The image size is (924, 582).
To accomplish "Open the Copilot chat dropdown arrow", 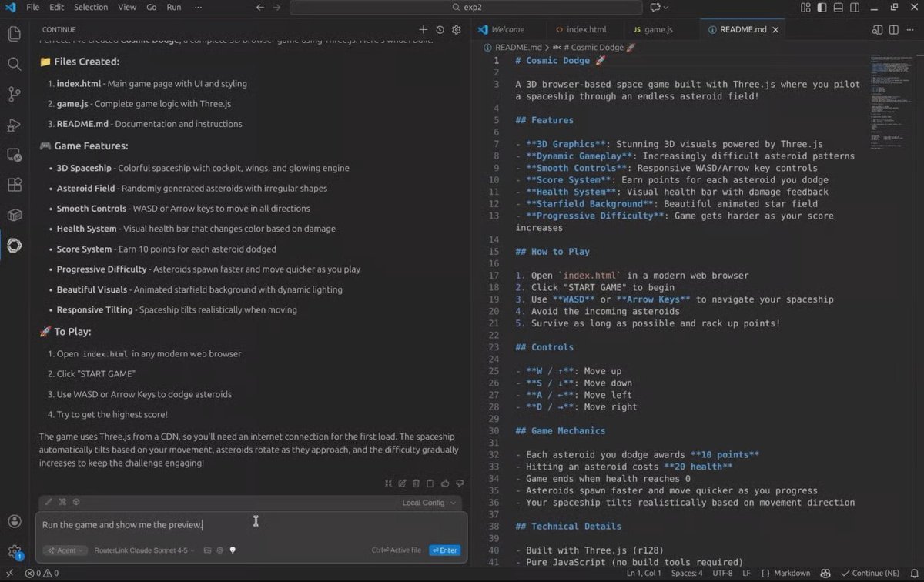I will point(666,7).
